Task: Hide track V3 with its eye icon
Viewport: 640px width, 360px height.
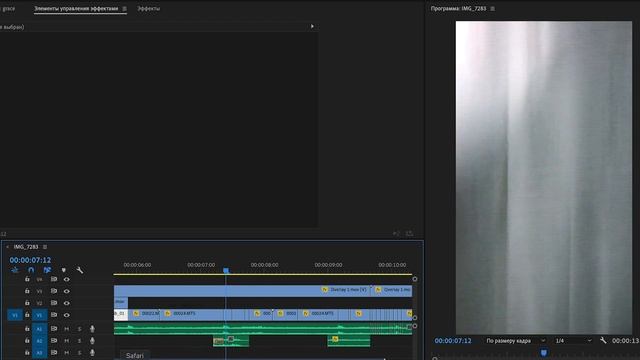Action: click(x=67, y=291)
